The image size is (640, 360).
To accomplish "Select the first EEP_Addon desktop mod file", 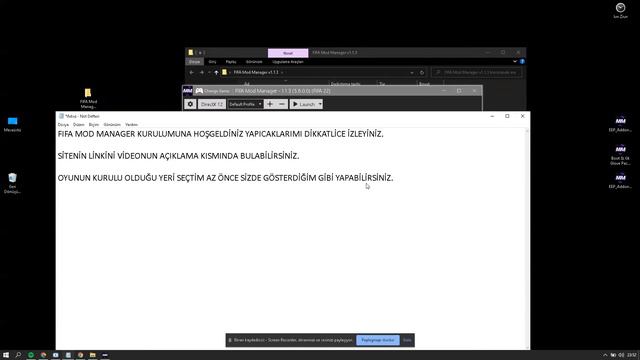I will point(620,124).
